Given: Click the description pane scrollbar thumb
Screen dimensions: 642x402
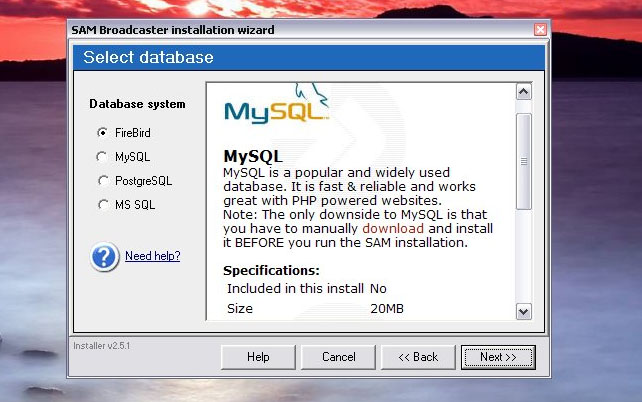Looking at the screenshot, I should tap(524, 162).
